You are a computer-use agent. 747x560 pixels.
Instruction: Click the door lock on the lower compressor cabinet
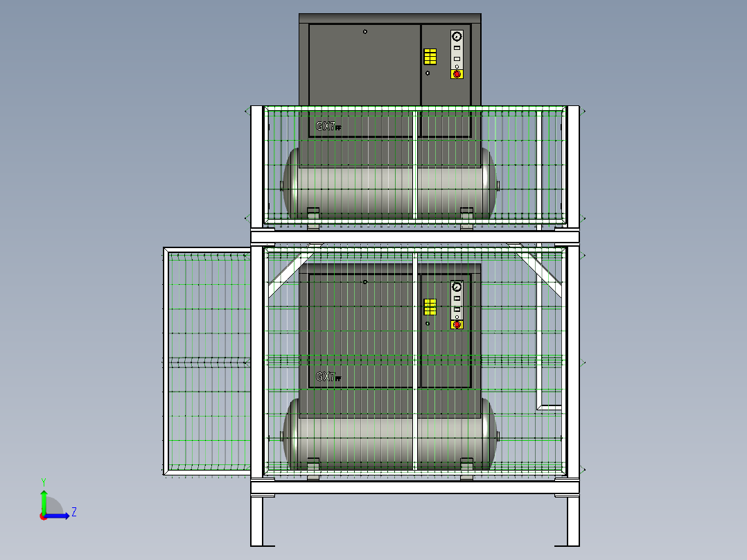(365, 282)
